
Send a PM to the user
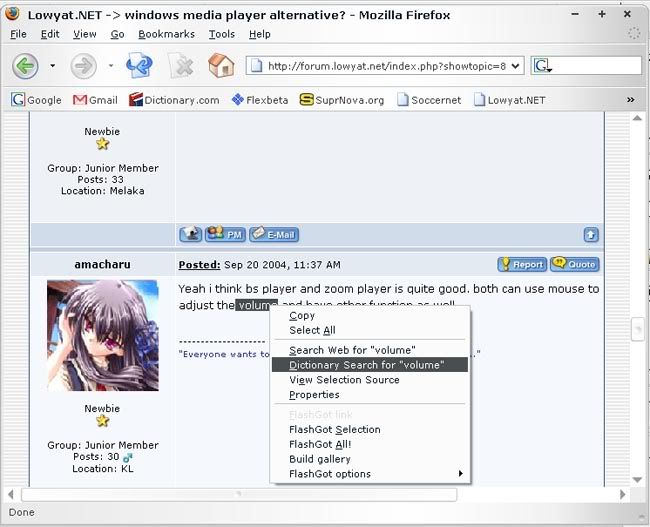225,234
